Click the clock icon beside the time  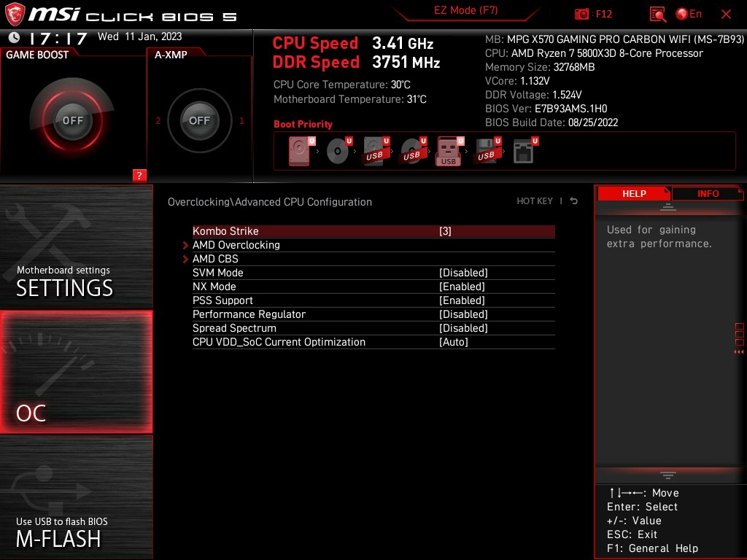pyautogui.click(x=15, y=37)
